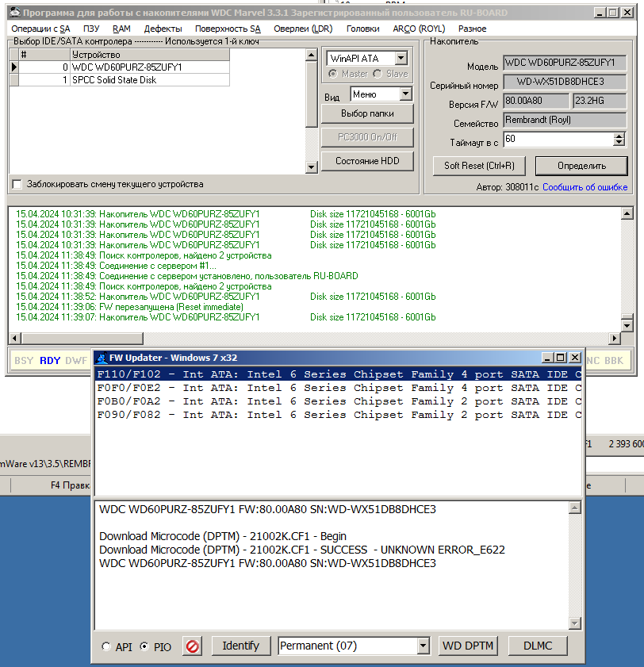Open the Разное menu
This screenshot has height=667, width=644.
[472, 29]
